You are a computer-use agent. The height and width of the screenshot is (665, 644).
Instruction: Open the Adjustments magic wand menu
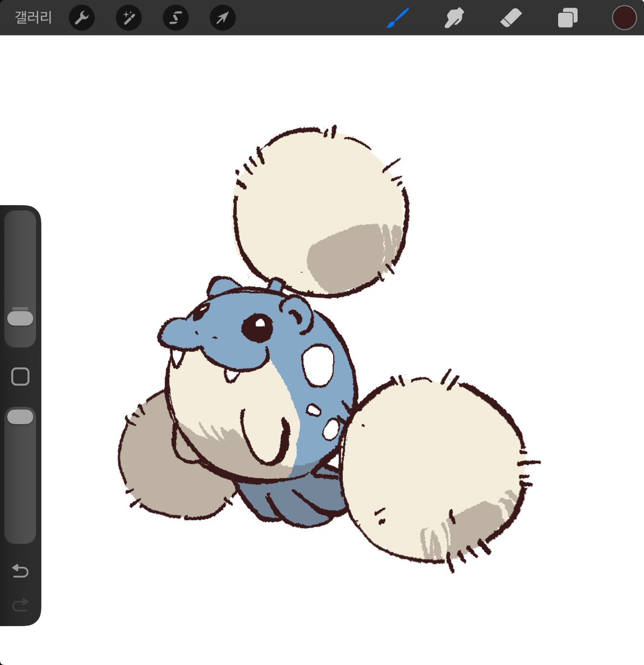coord(128,18)
